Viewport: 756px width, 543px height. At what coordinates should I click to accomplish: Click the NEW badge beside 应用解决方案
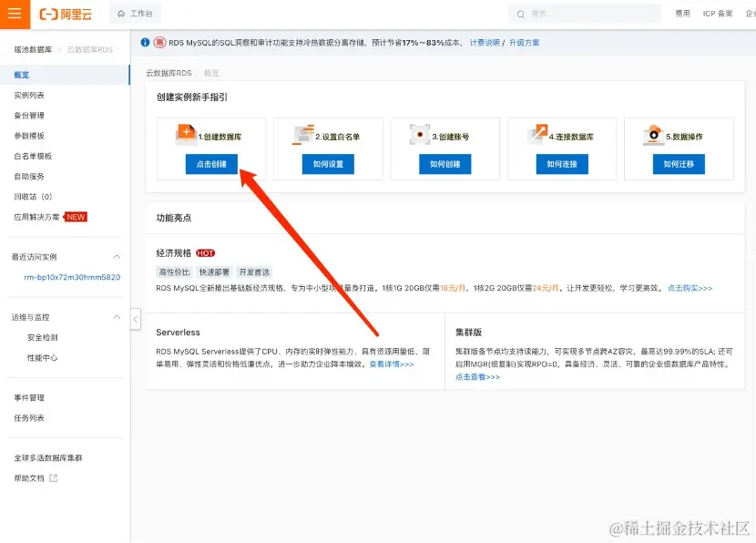76,217
